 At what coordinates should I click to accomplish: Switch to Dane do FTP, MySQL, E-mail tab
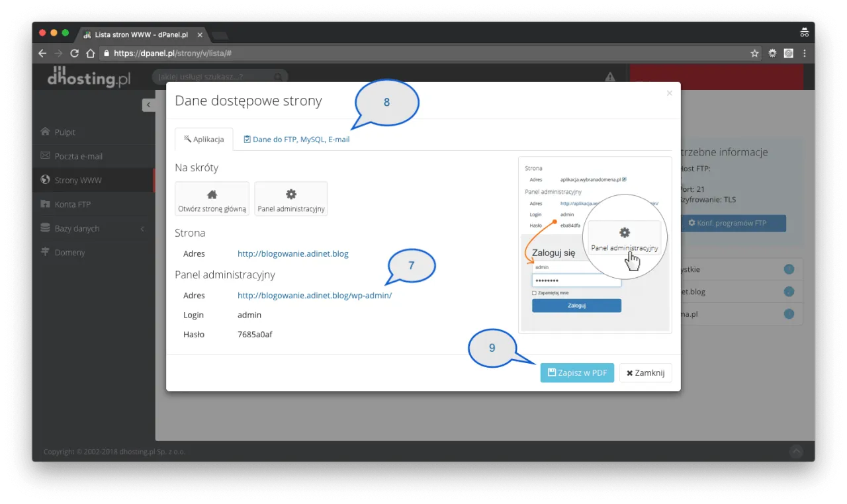296,140
